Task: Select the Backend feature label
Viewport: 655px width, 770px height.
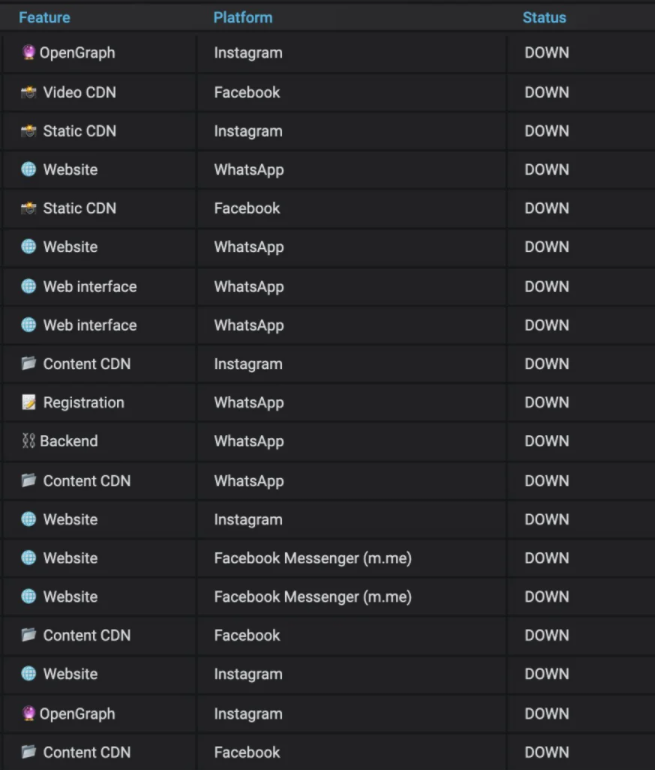Action: 69,441
